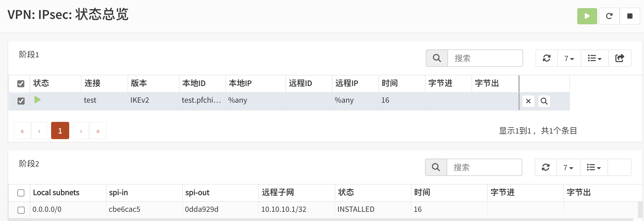This screenshot has height=221, width=644.
Task: View details of test connection
Action: pos(544,101)
